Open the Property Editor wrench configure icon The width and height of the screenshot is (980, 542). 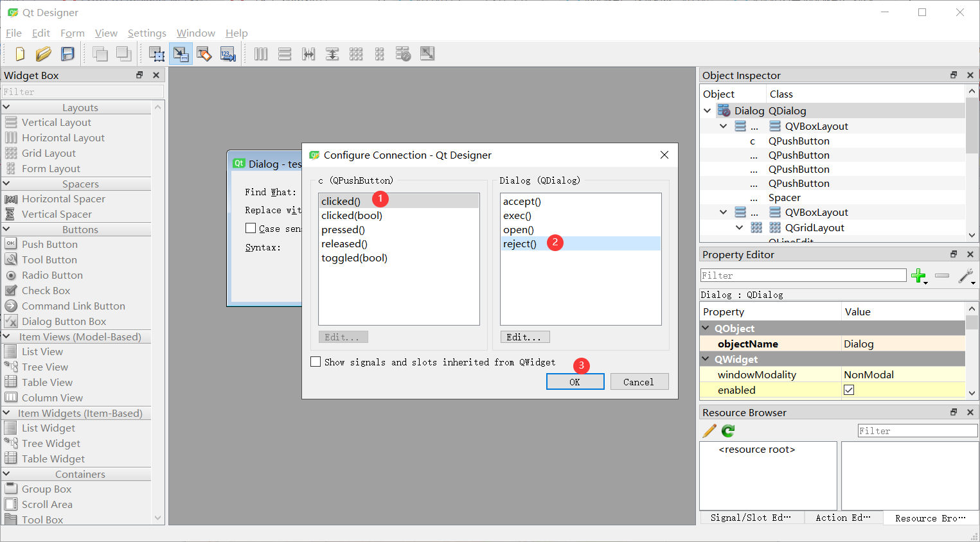967,276
